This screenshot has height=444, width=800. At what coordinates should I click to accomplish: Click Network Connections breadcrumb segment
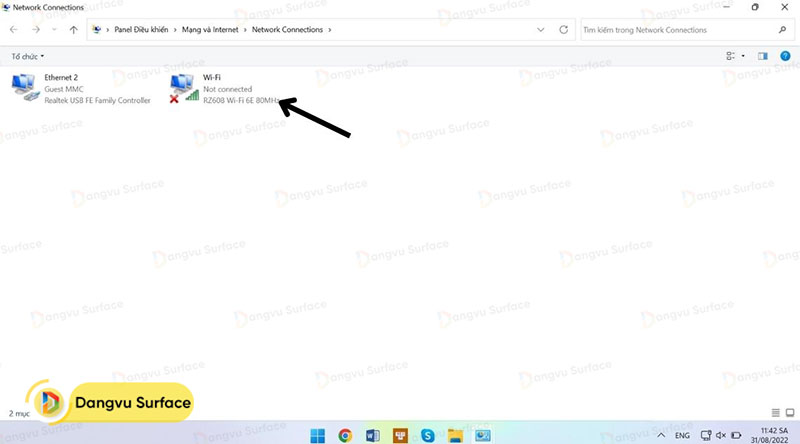point(287,30)
